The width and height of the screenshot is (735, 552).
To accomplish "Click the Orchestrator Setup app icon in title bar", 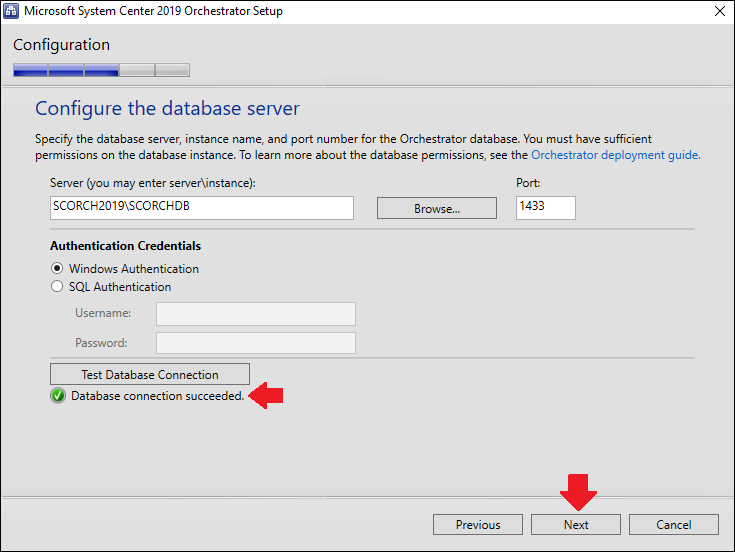I will coord(11,11).
